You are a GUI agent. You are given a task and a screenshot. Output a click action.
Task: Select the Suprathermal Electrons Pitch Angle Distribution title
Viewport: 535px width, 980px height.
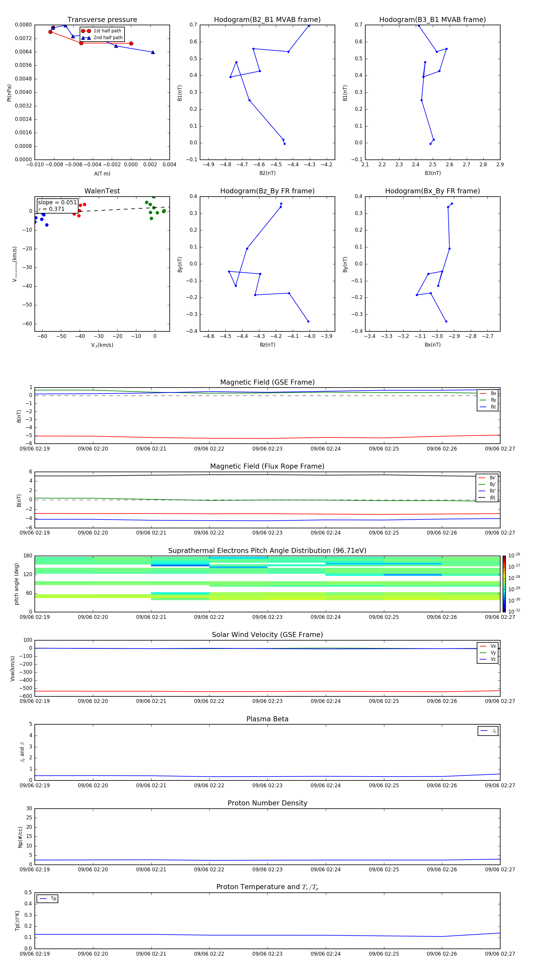tap(267, 551)
